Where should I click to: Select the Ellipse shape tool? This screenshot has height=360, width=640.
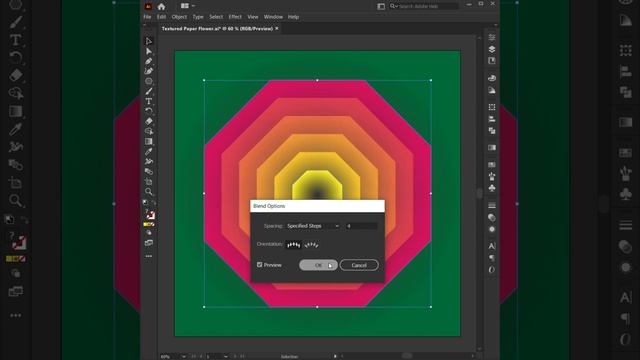(149, 81)
